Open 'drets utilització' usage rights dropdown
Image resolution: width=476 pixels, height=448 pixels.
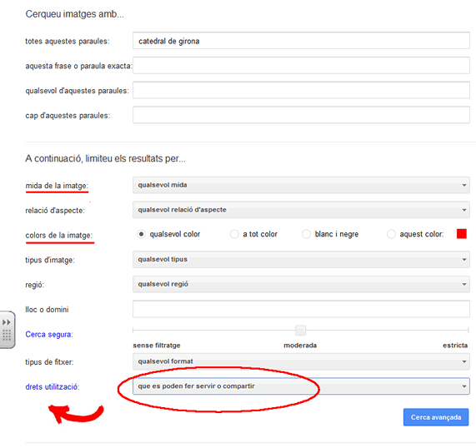point(301,386)
